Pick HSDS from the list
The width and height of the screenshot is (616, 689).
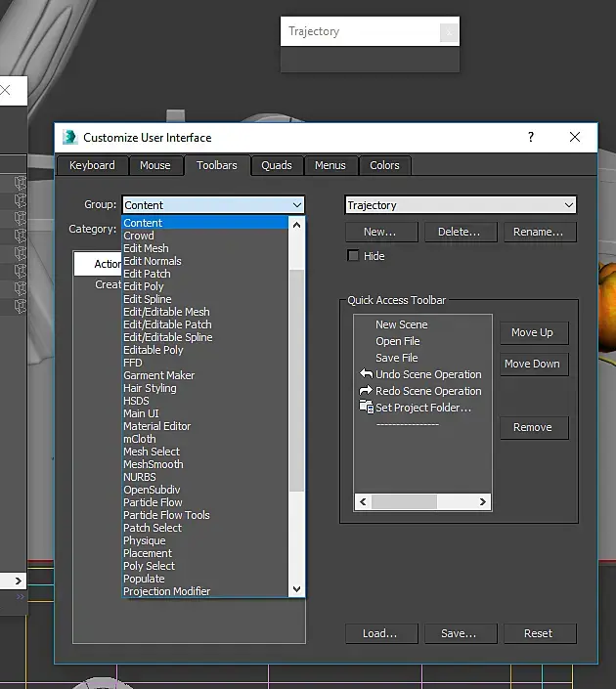pos(205,402)
